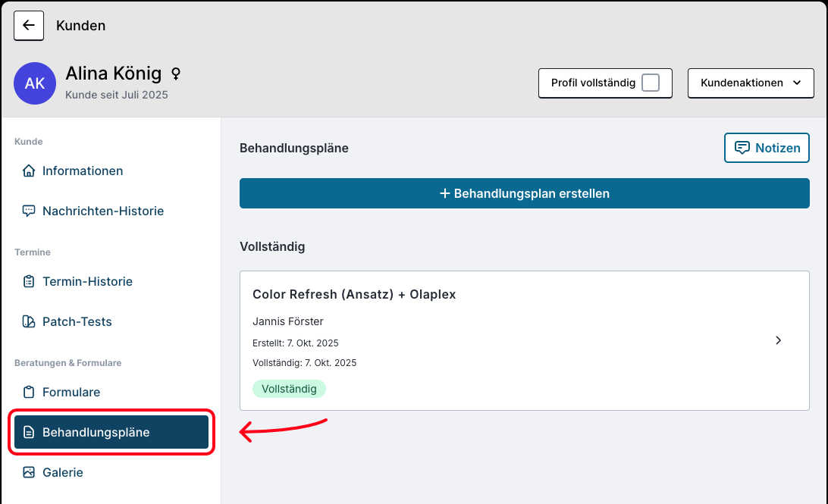Click the Kunden header title
828x504 pixels.
tap(80, 26)
